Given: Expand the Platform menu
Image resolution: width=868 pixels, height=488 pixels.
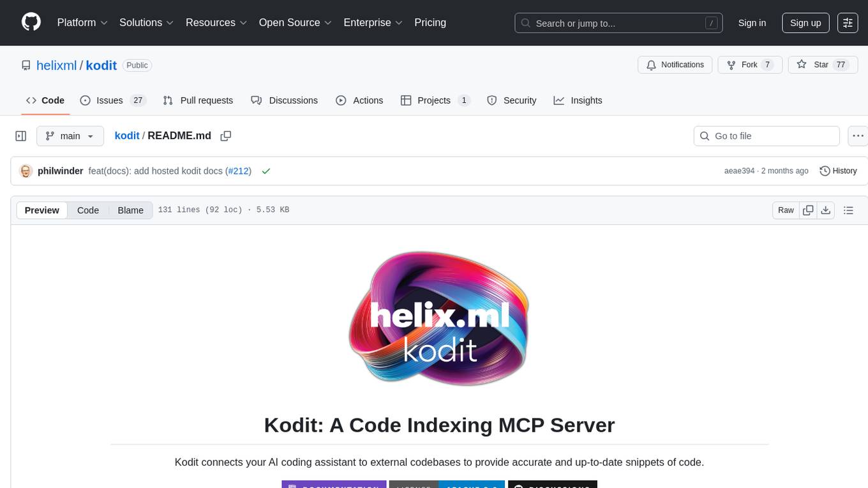Looking at the screenshot, I should pos(82,22).
